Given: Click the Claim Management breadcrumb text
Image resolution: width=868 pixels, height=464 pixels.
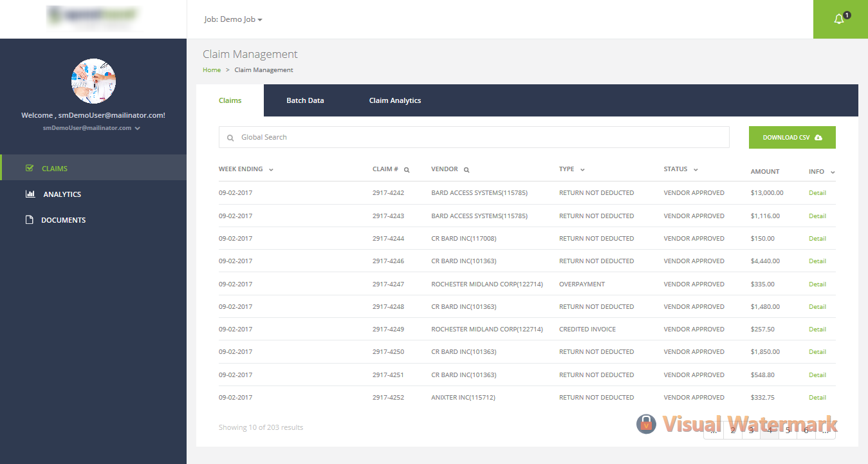Looking at the screenshot, I should point(263,70).
